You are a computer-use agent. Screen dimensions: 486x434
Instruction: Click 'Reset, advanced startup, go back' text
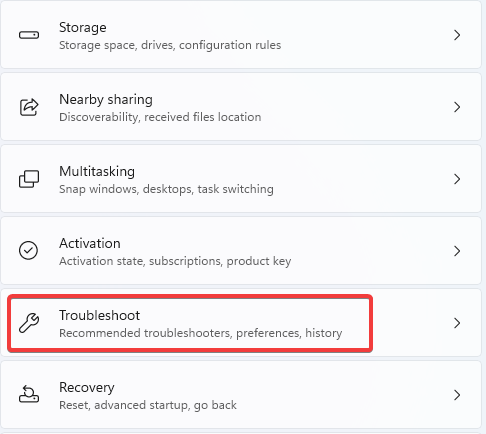pos(148,405)
